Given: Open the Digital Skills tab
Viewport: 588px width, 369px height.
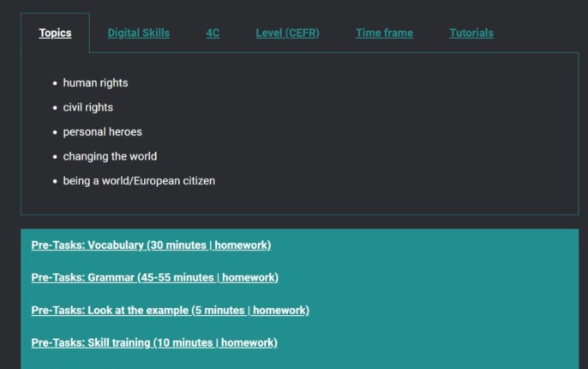Looking at the screenshot, I should (138, 33).
